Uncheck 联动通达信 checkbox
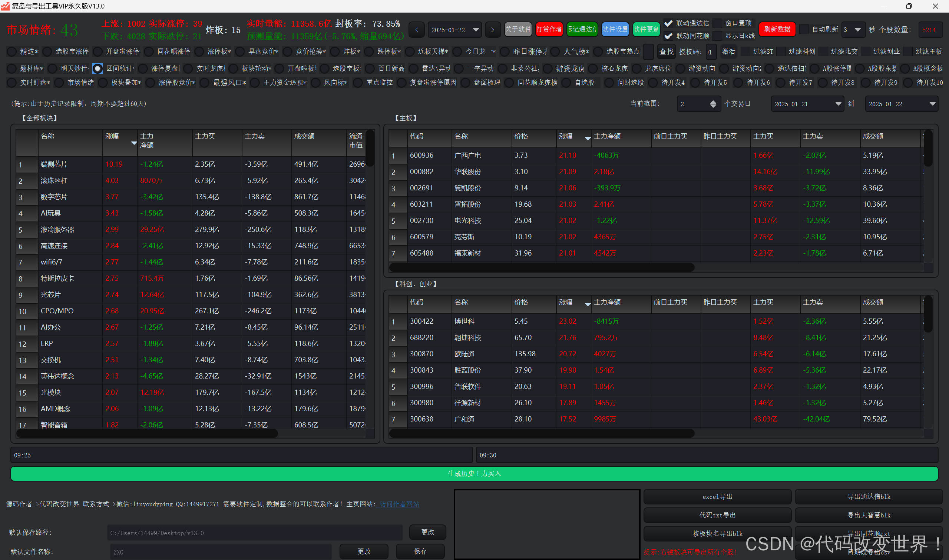Screen dimensions: 949x560 tap(668, 23)
